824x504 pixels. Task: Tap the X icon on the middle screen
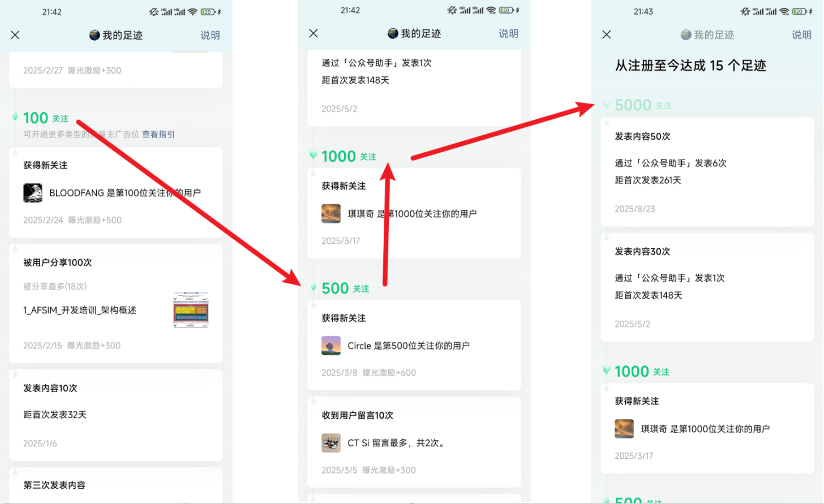[314, 33]
